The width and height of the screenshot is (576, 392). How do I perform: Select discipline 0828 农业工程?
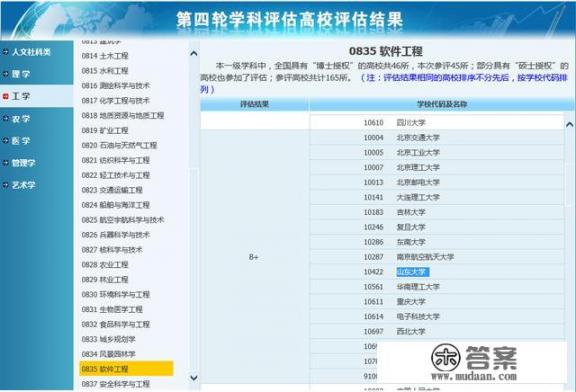coord(105,265)
